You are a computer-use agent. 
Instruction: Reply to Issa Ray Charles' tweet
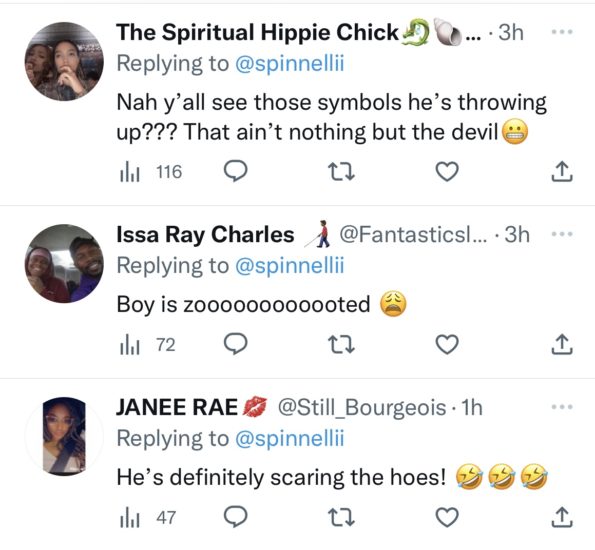coord(236,344)
